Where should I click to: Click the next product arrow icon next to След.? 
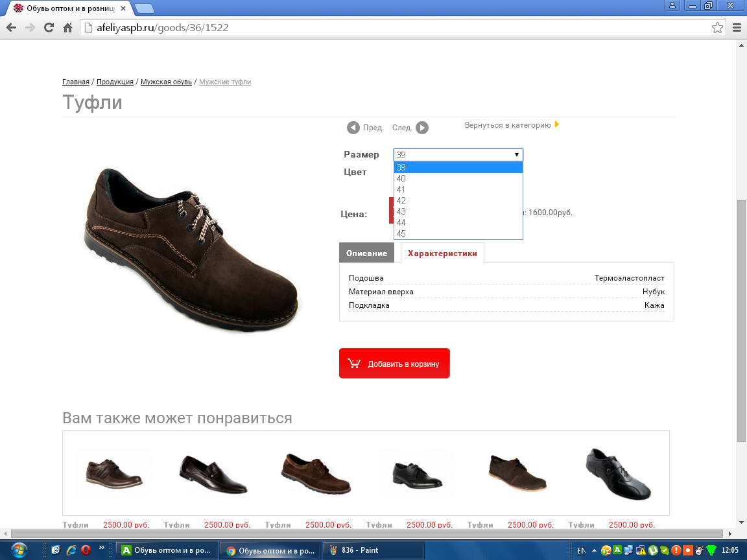pyautogui.click(x=422, y=128)
